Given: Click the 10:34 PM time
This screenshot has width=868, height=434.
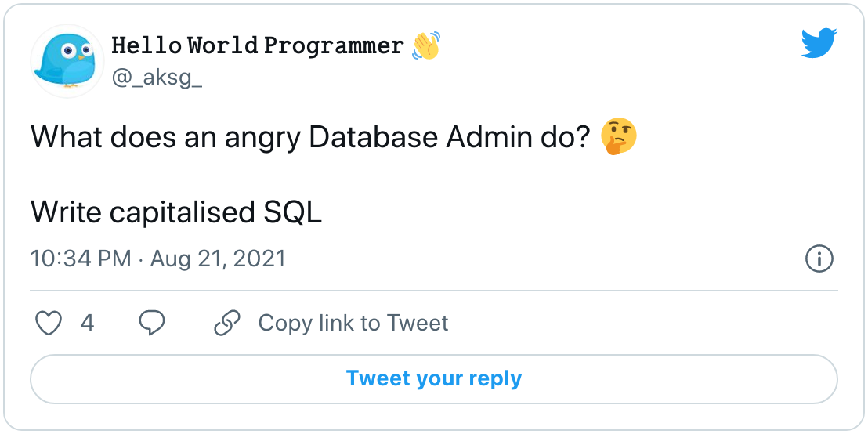Looking at the screenshot, I should pyautogui.click(x=81, y=259).
